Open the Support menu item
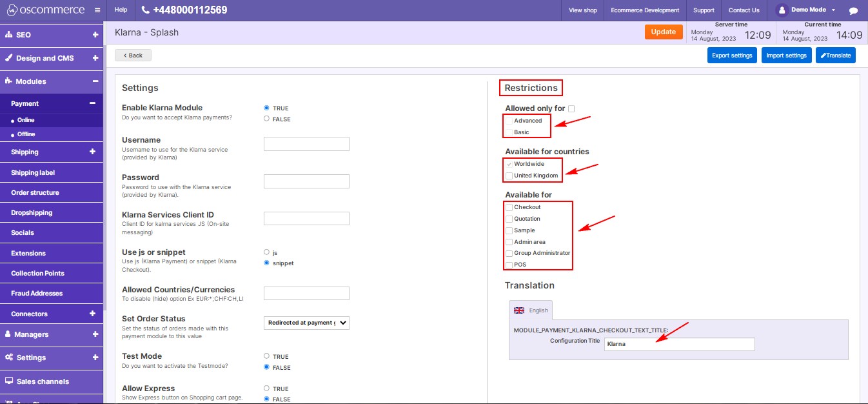Screen dimensions: 868x404 pyautogui.click(x=704, y=10)
